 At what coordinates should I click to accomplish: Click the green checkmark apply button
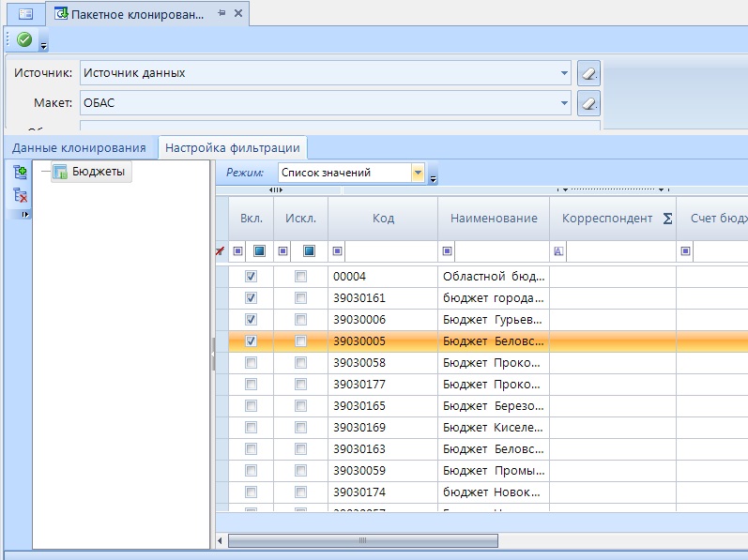pos(24,39)
